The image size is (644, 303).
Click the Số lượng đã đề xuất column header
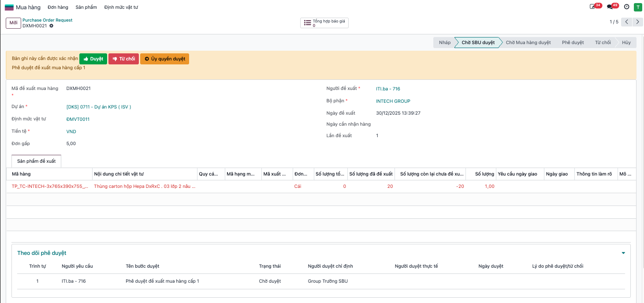[371, 174]
